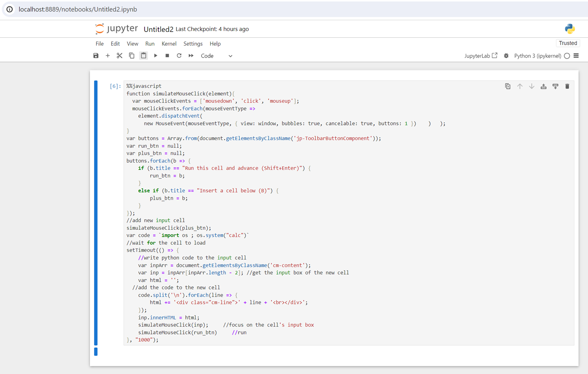Save the notebook using the save icon

point(96,55)
